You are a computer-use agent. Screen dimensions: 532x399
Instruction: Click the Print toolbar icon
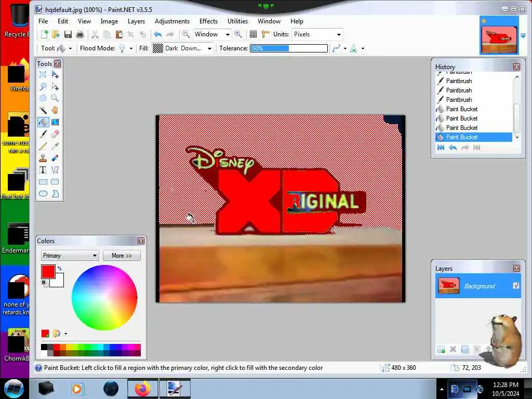[x=80, y=34]
